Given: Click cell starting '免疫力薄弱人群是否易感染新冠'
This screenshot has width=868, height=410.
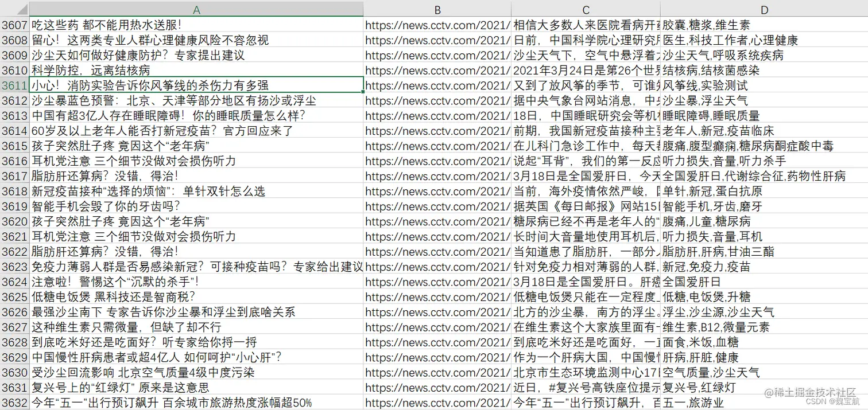Looking at the screenshot, I should [196, 267].
